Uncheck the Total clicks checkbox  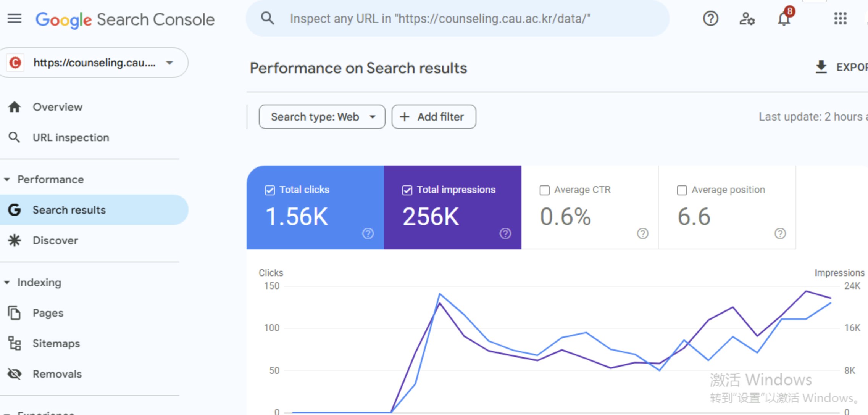(270, 190)
